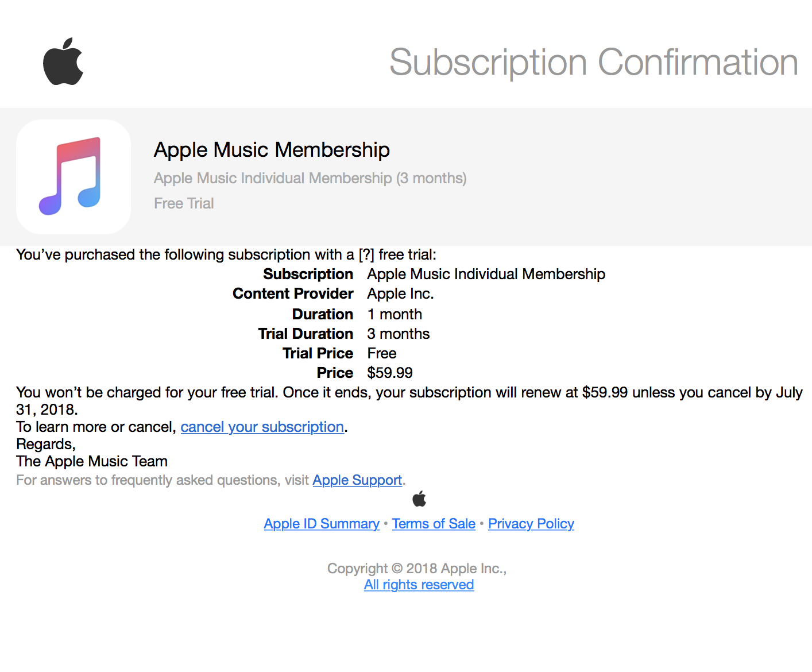Open the Terms of Sale link
Screen dimensions: 812x672
[434, 523]
